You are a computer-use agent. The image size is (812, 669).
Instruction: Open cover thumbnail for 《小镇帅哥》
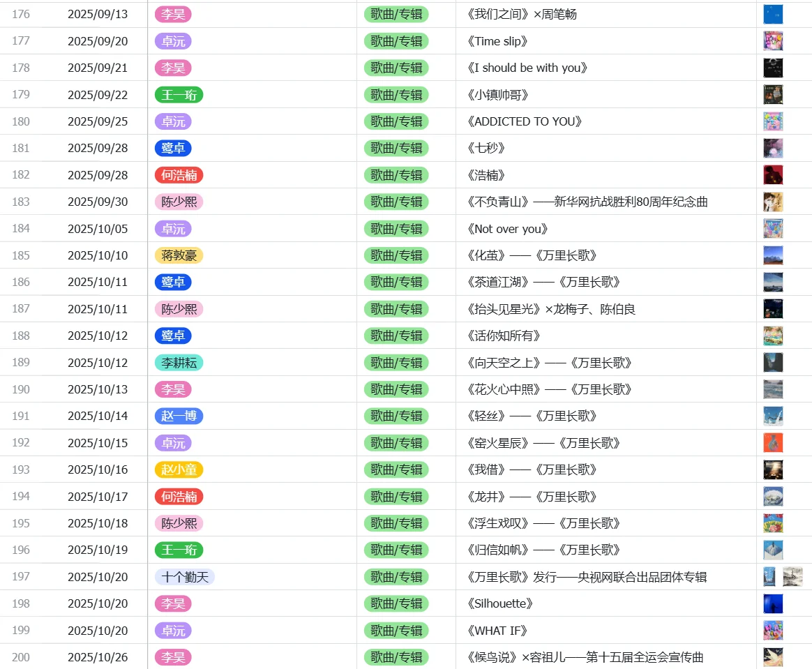click(x=773, y=95)
